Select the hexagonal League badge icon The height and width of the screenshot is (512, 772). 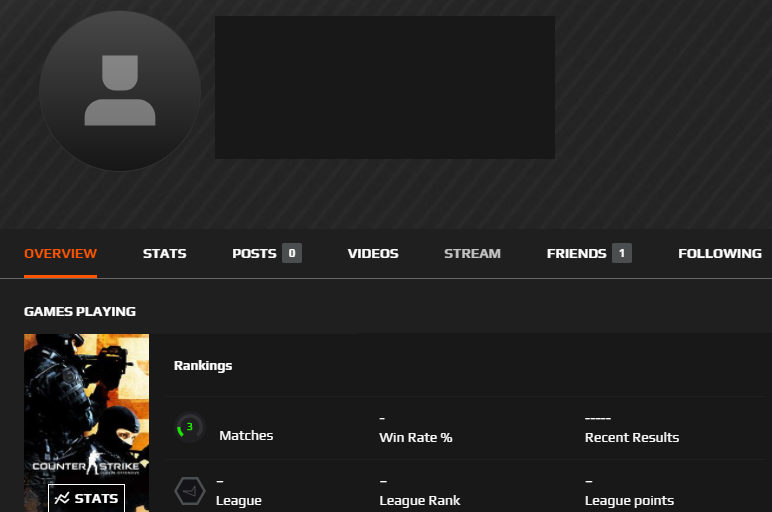190,491
